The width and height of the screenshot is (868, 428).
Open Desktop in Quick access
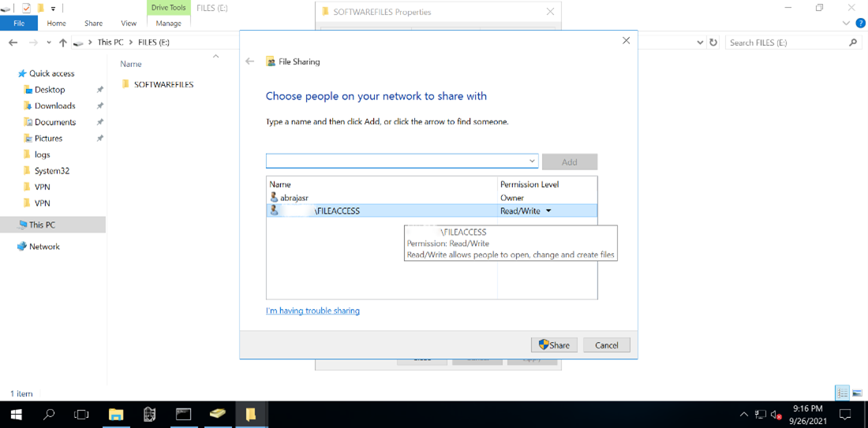point(50,90)
